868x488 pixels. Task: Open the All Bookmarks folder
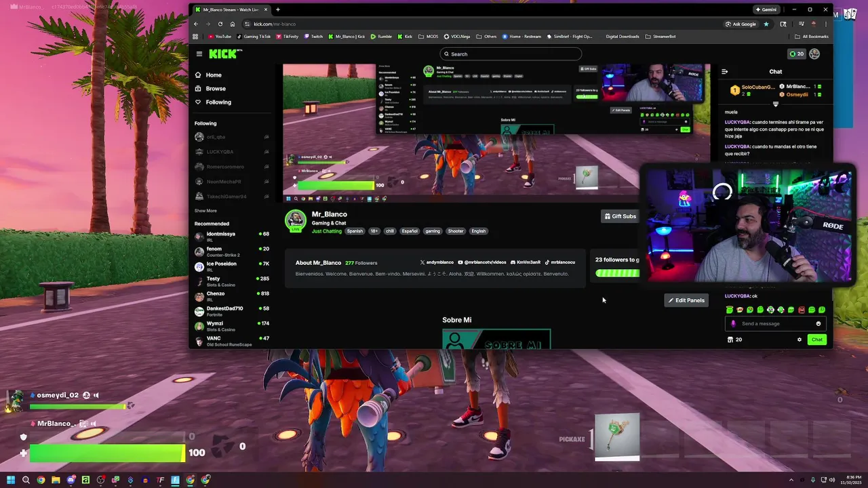[811, 37]
